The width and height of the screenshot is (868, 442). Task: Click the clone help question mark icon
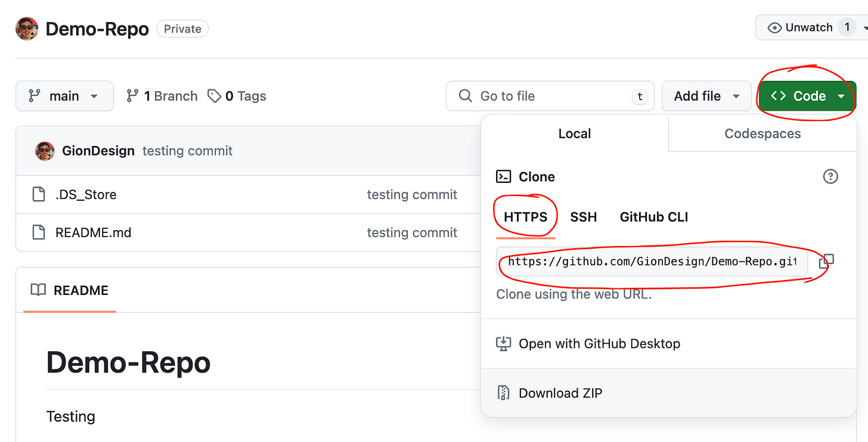830,176
